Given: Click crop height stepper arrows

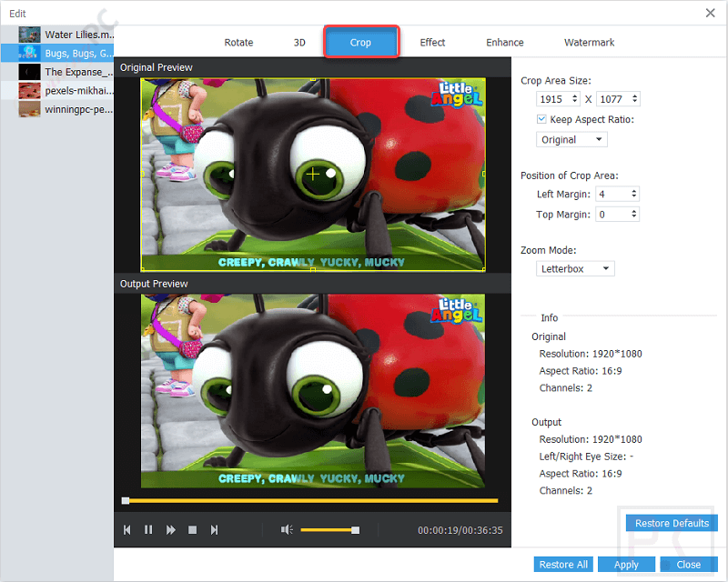Looking at the screenshot, I should (634, 98).
